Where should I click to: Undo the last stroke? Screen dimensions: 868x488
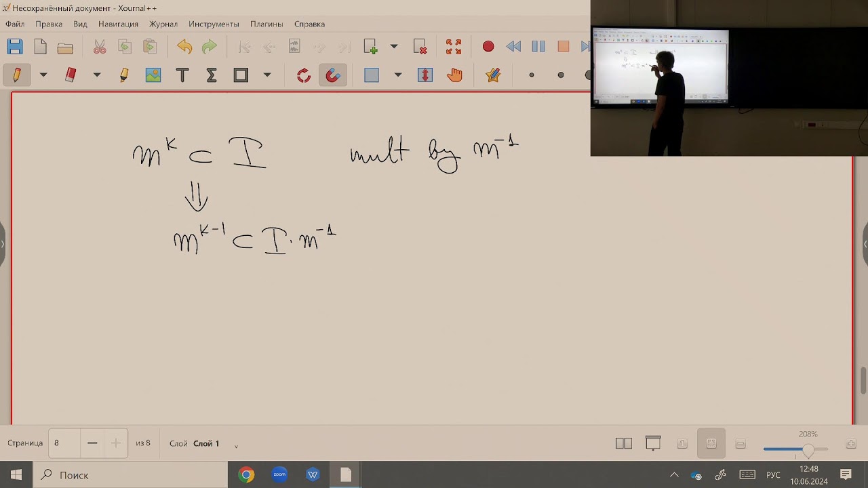point(184,47)
